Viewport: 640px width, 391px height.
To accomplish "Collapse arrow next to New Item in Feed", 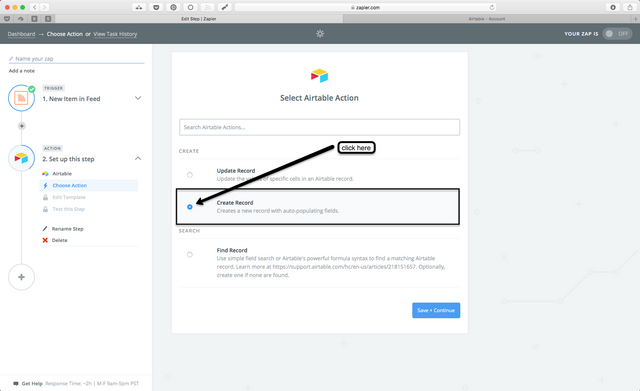I will [x=138, y=98].
